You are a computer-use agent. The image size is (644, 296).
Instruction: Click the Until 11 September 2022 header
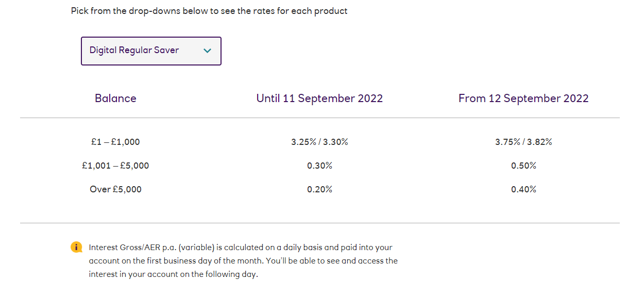coord(319,98)
